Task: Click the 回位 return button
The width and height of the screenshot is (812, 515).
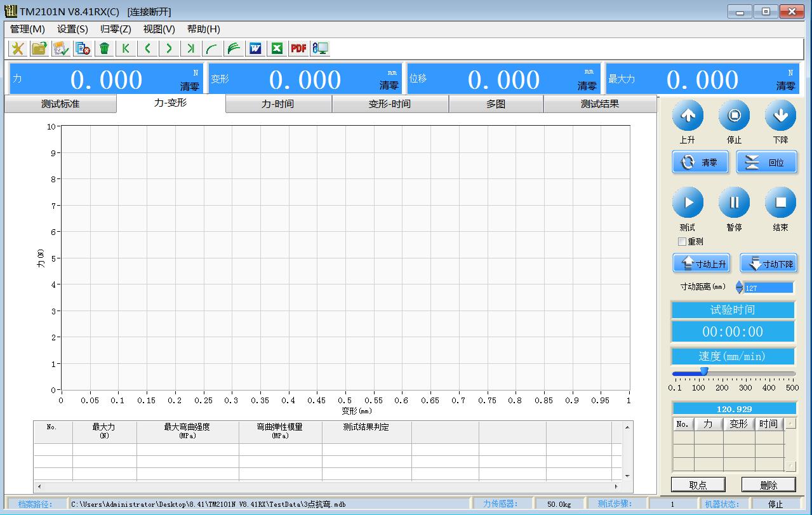Action: coord(766,163)
